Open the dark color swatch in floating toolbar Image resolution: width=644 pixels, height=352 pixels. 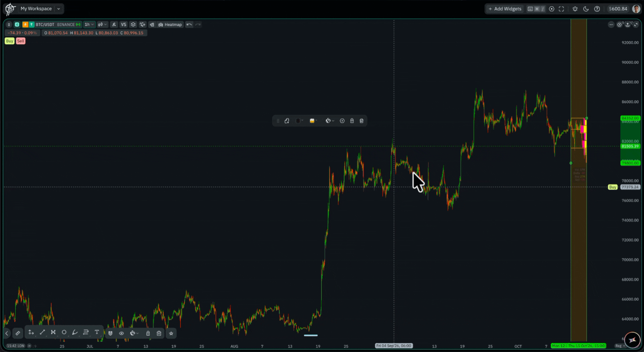click(299, 121)
